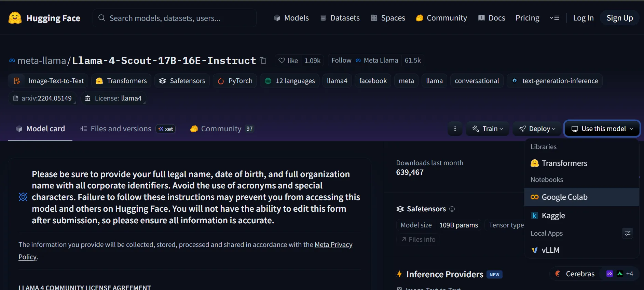The image size is (644, 290).
Task: Click the gated-model notice icon
Action: pyautogui.click(x=23, y=197)
